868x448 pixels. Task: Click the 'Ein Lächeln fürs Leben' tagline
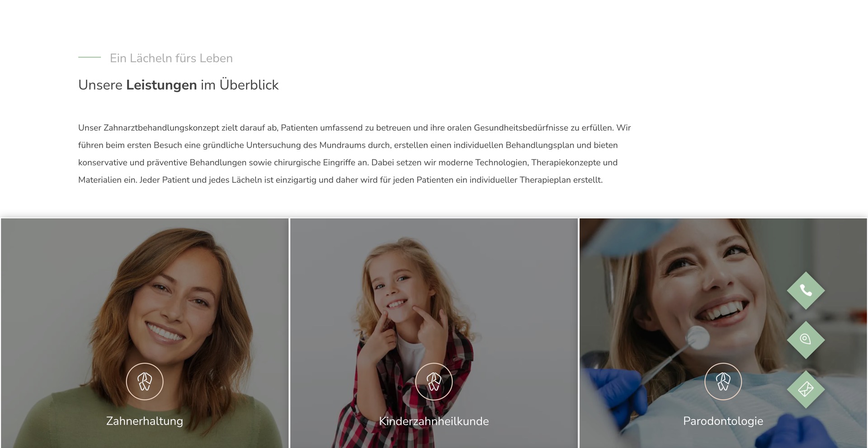tap(171, 58)
